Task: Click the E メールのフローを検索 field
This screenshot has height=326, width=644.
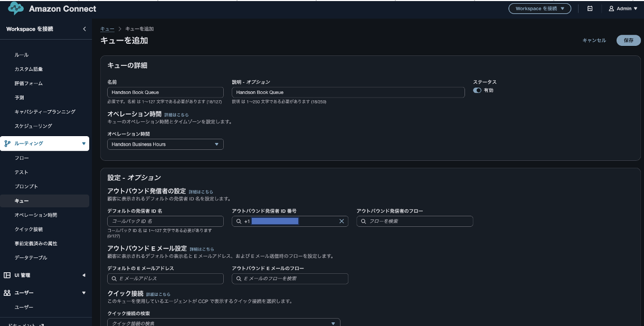Action: click(290, 279)
